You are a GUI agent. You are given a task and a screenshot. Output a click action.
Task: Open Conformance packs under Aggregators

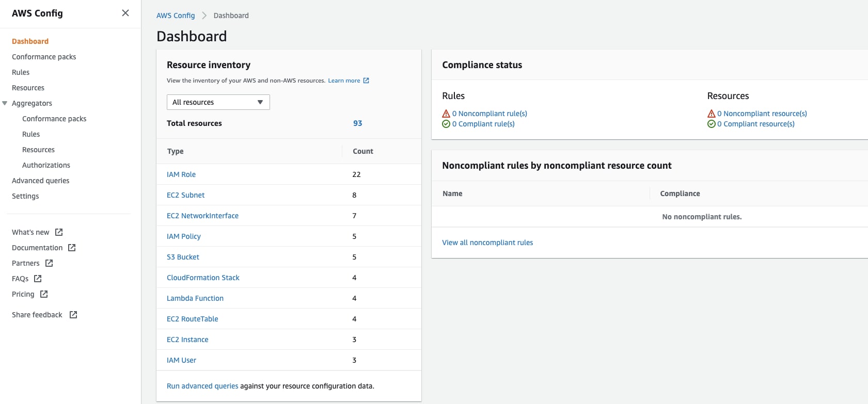point(54,119)
